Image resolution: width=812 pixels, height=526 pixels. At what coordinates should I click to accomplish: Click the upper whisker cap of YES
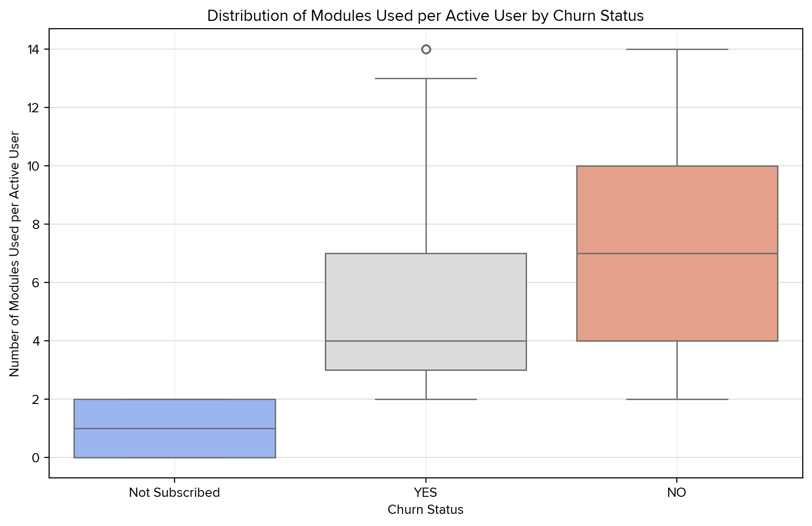[x=426, y=78]
